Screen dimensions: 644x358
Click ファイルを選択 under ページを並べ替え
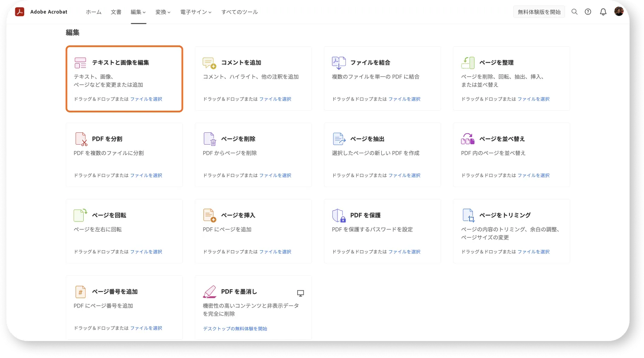533,175
